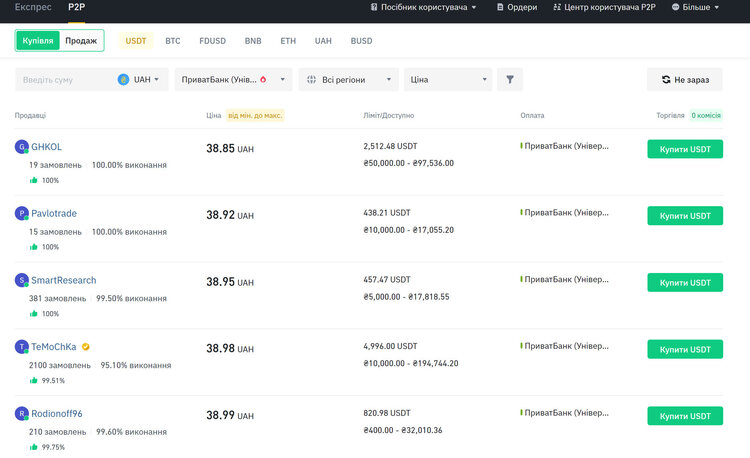750x458 pixels.
Task: Select the BTC crypto tab
Action: click(173, 41)
